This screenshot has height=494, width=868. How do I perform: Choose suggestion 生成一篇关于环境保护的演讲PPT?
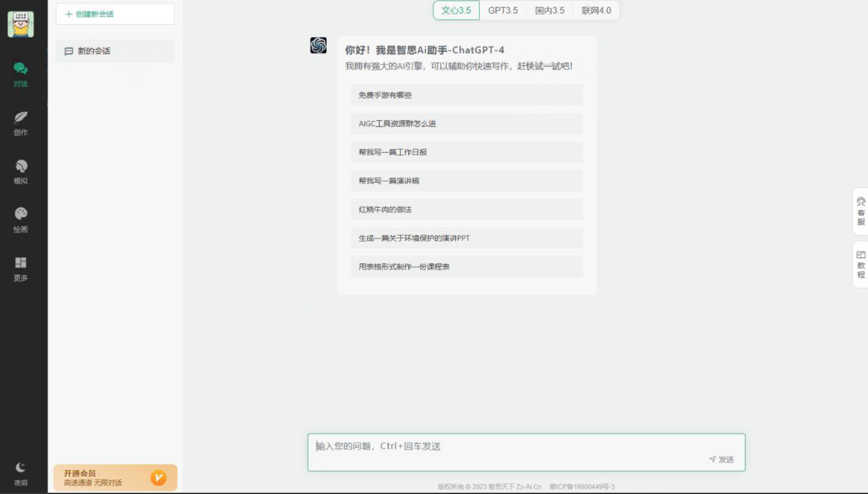point(467,238)
